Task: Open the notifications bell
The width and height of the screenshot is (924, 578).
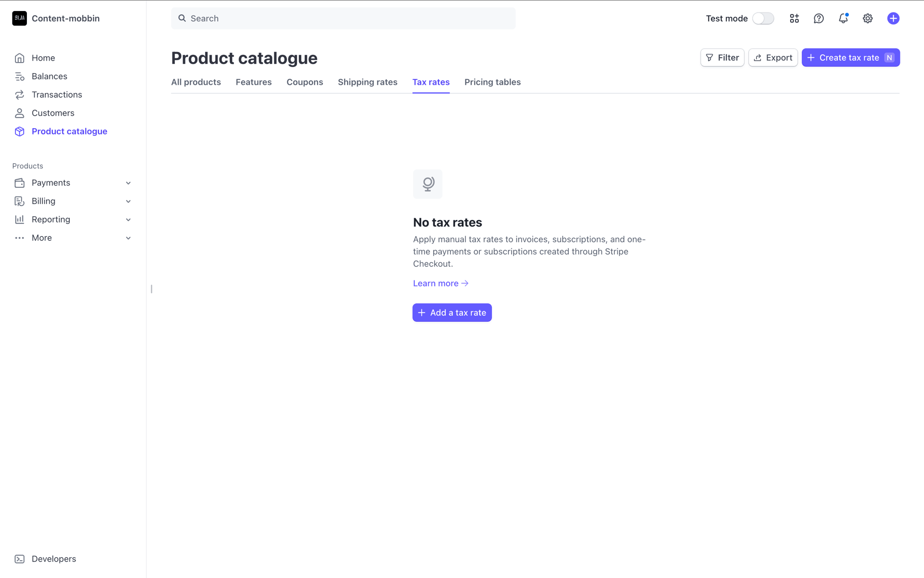Action: click(x=843, y=18)
